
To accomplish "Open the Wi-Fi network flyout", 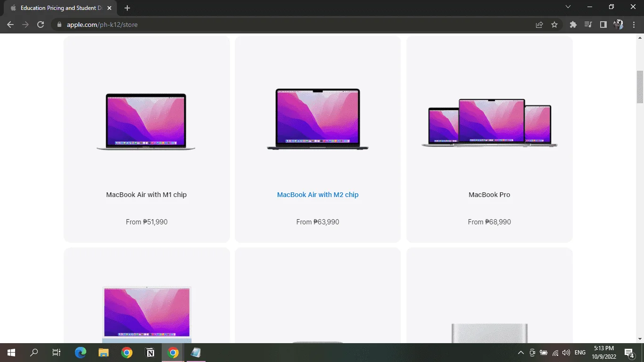I will pos(555,353).
